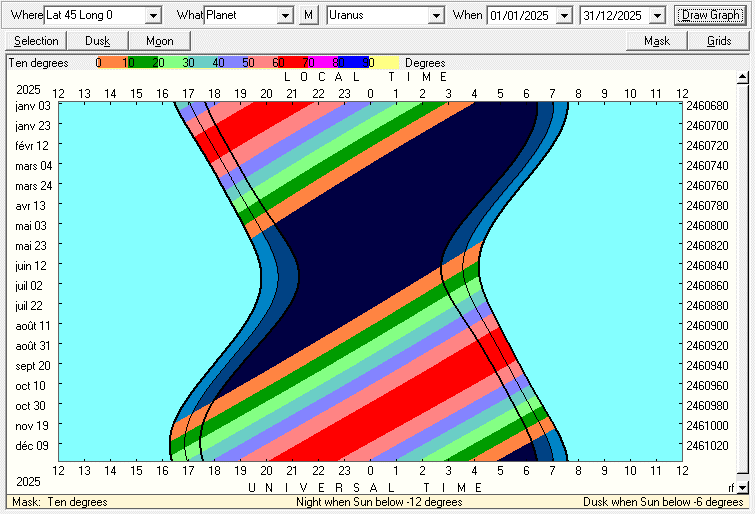Open the Uranus object dropdown arrow
This screenshot has width=755, height=514.
coord(436,15)
